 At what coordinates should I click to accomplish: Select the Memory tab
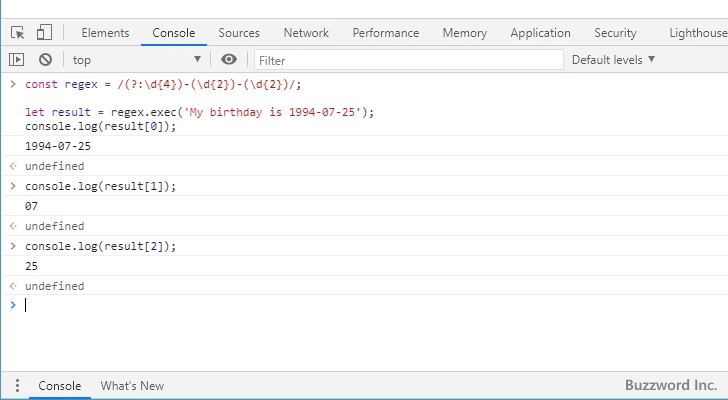pyautogui.click(x=464, y=33)
